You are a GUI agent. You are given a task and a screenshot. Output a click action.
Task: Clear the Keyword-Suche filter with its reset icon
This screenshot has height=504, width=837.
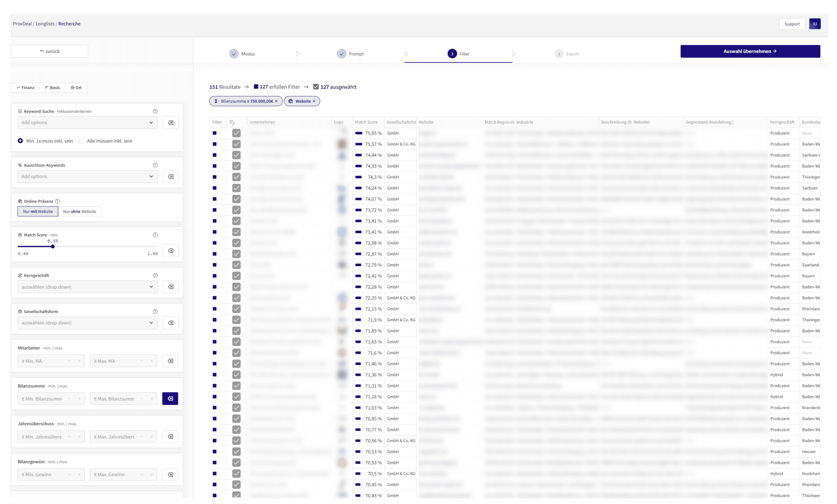[170, 123]
